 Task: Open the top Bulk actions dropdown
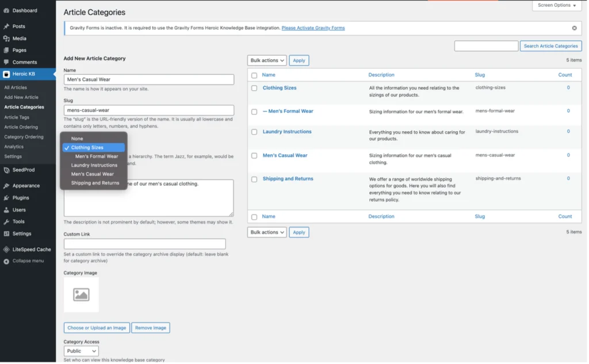[267, 60]
